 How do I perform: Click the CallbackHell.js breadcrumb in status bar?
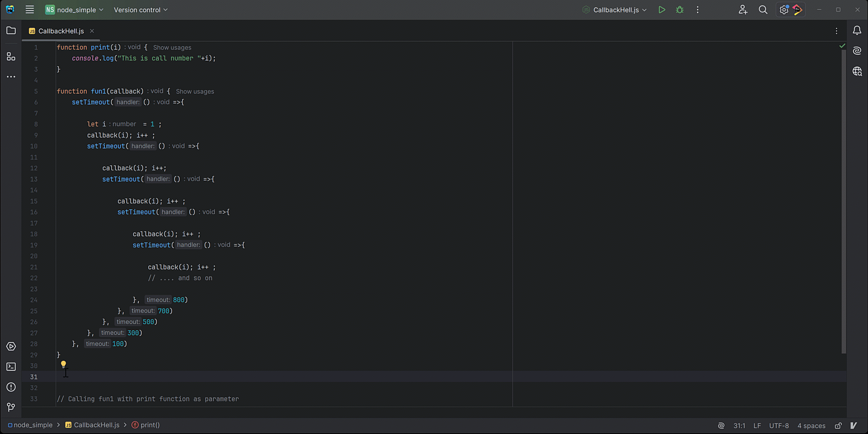click(92, 425)
